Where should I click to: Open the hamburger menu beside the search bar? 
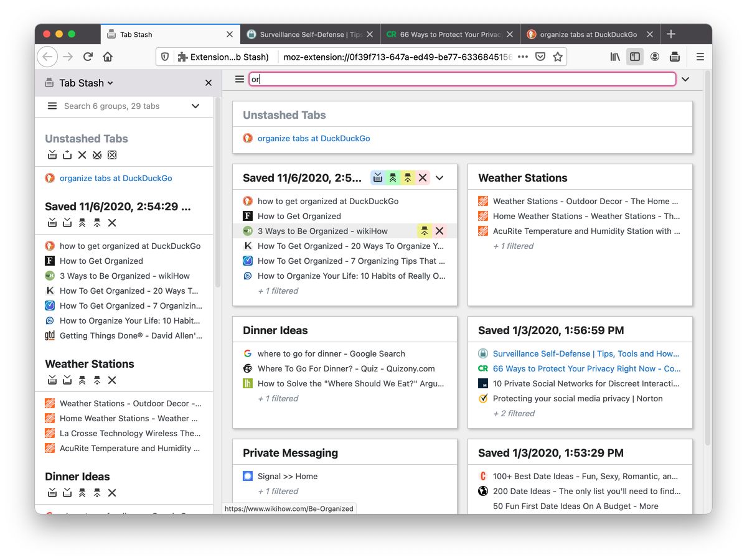[239, 79]
